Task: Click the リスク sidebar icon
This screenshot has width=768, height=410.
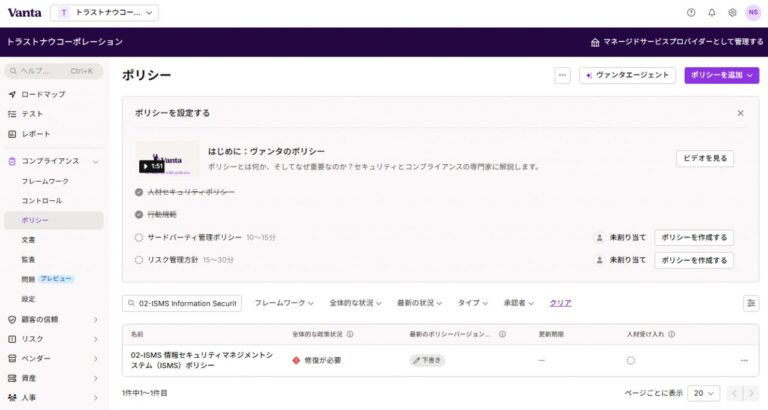Action: (12, 339)
